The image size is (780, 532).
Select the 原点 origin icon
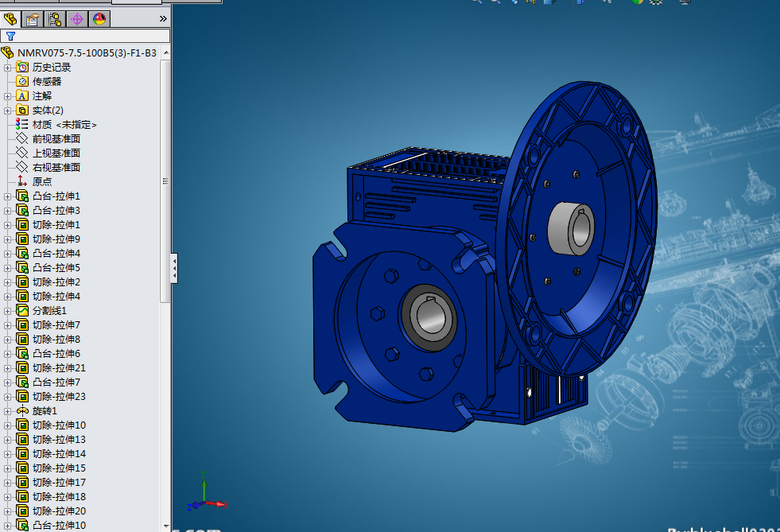point(22,181)
